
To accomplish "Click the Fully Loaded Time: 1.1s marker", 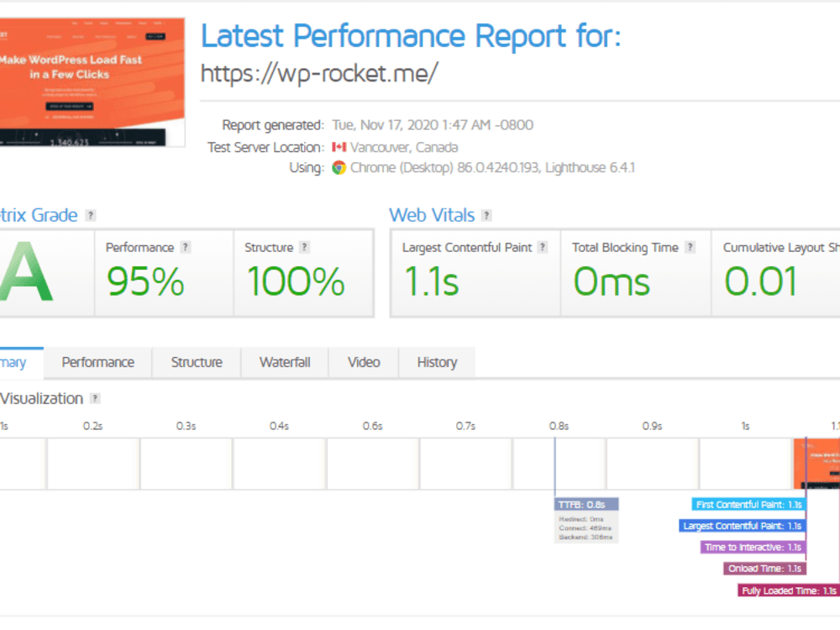I will 789,591.
